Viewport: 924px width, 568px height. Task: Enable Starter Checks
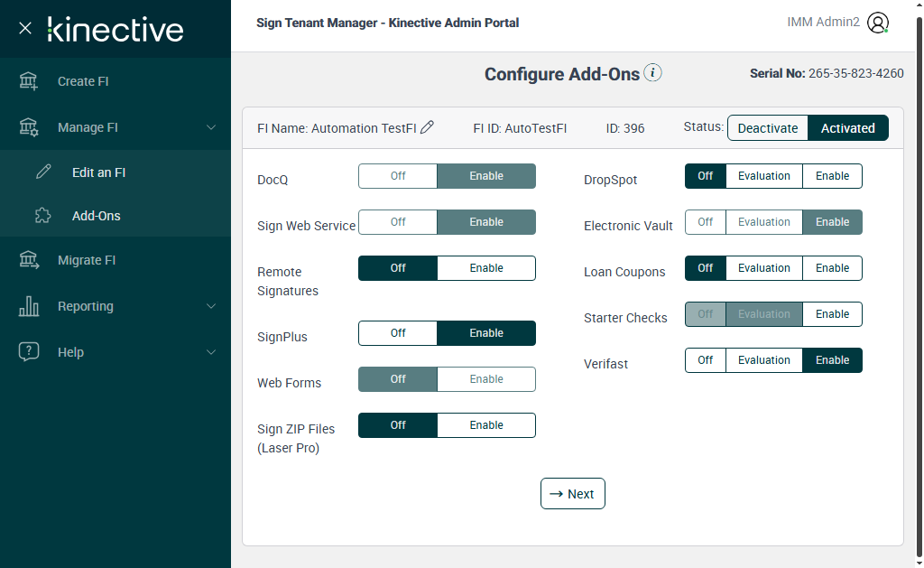pyautogui.click(x=832, y=313)
